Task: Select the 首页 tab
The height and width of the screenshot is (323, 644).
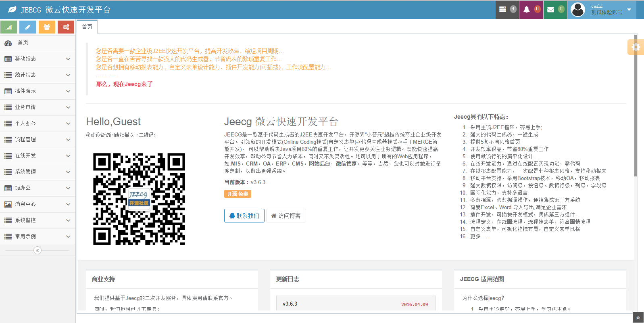Action: tap(87, 27)
